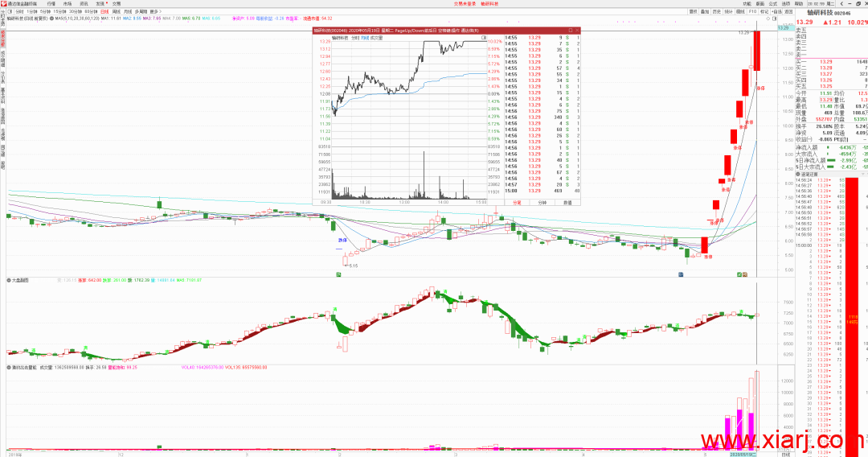Click the 跌停 marker near 5.15 low
This screenshot has width=868, height=457.
pos(342,241)
